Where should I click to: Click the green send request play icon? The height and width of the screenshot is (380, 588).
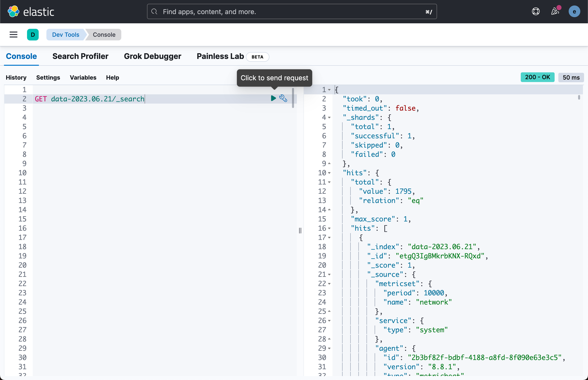tap(273, 98)
